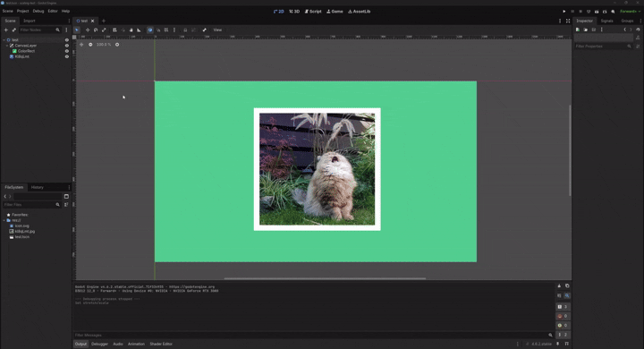The height and width of the screenshot is (349, 644).
Task: Open the Help menu
Action: click(65, 11)
